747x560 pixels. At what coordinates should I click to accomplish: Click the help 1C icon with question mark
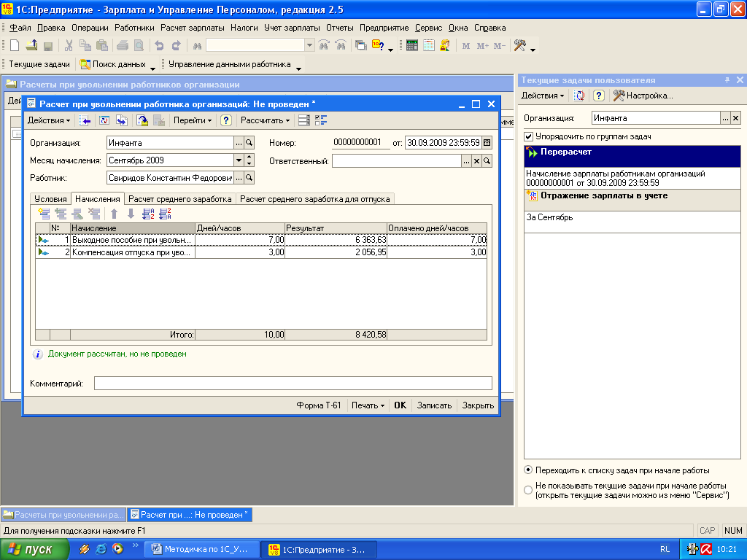click(x=379, y=46)
